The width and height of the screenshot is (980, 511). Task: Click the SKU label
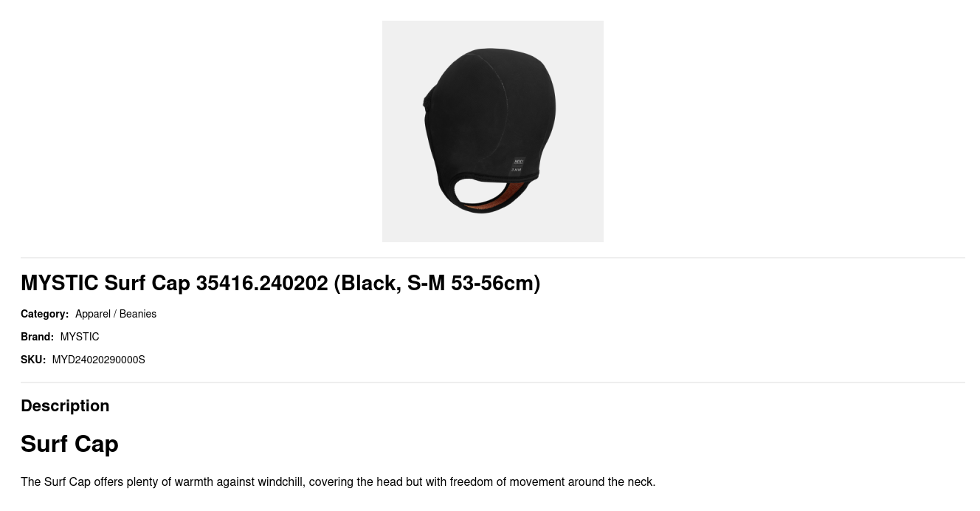point(33,360)
